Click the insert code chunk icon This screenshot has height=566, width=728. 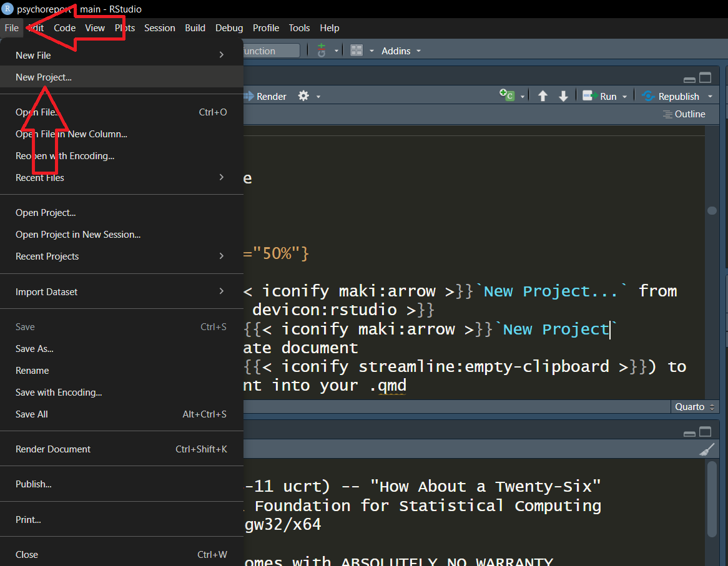[506, 95]
